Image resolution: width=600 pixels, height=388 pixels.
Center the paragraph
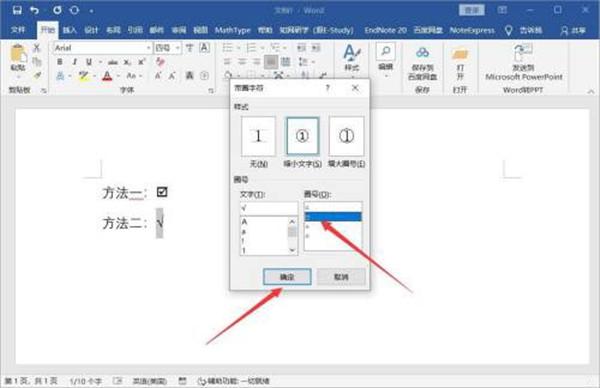242,62
